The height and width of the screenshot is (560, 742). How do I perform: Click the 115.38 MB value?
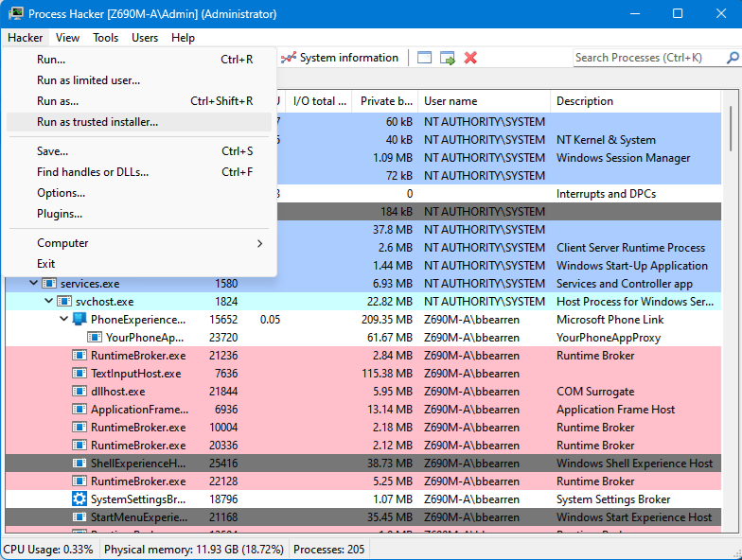pyautogui.click(x=386, y=373)
